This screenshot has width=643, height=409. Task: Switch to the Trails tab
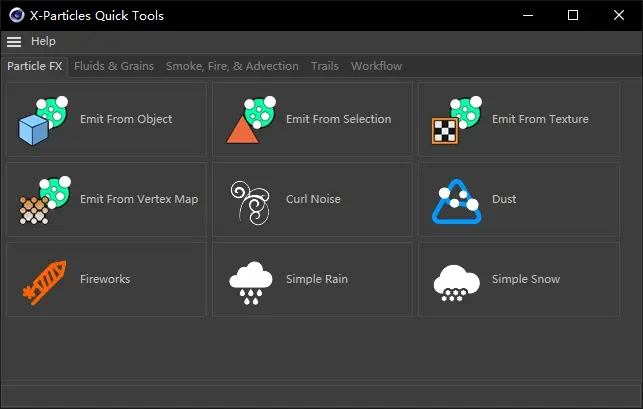[x=324, y=66]
